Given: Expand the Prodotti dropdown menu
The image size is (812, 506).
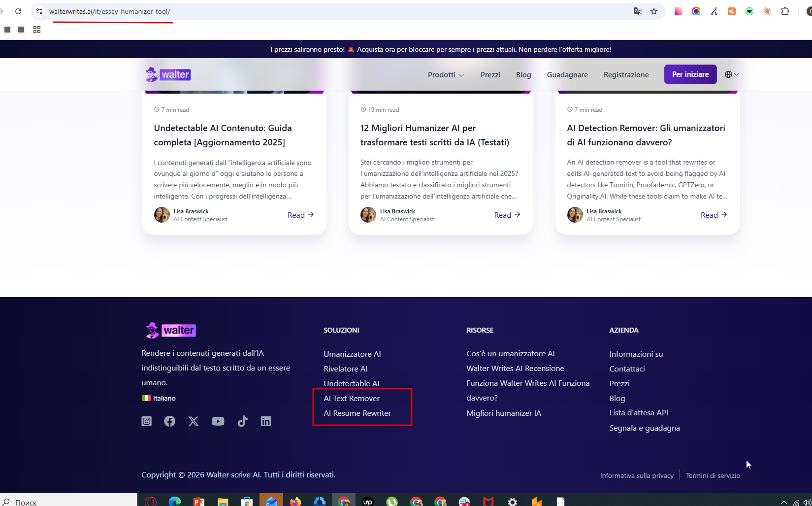Looking at the screenshot, I should pyautogui.click(x=446, y=75).
